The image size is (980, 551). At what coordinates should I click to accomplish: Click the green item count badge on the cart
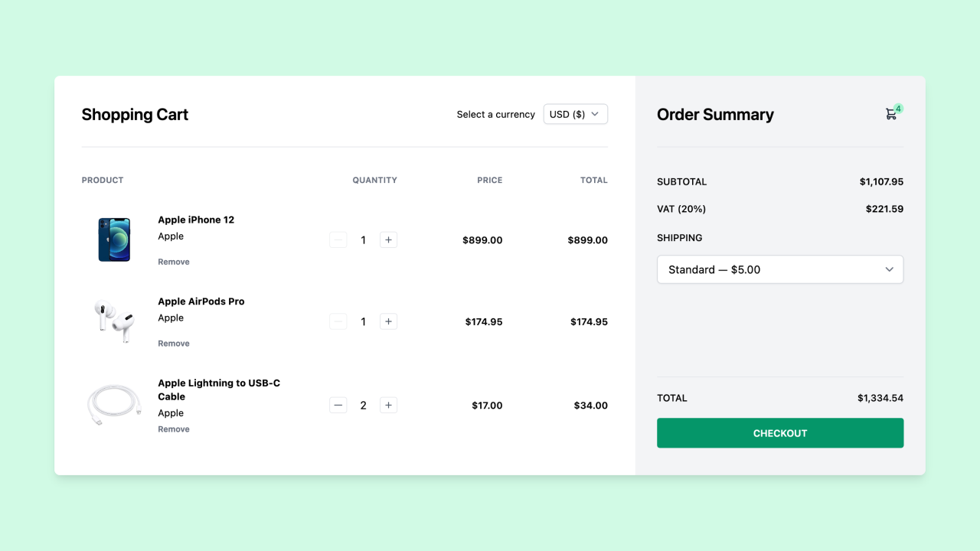[x=898, y=108]
